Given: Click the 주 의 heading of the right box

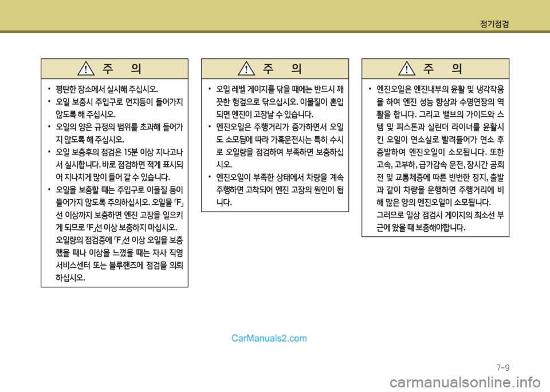Looking at the screenshot, I should (442, 69).
